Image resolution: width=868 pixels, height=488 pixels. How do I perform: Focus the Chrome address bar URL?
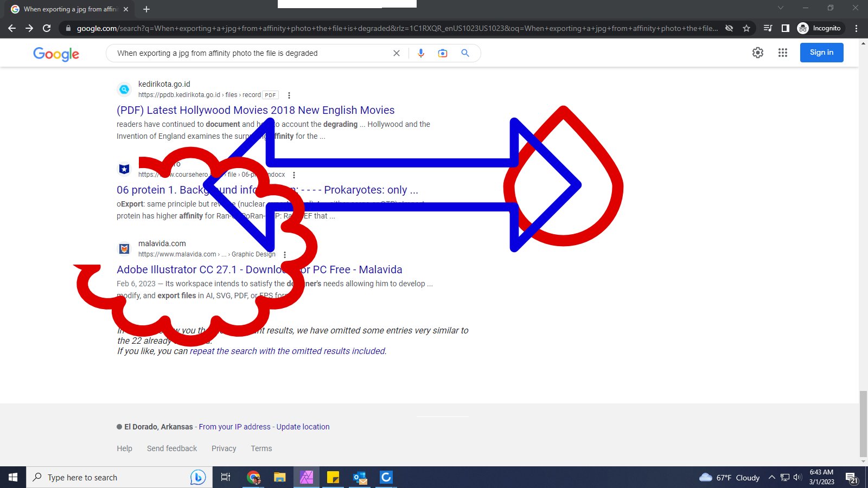[397, 28]
